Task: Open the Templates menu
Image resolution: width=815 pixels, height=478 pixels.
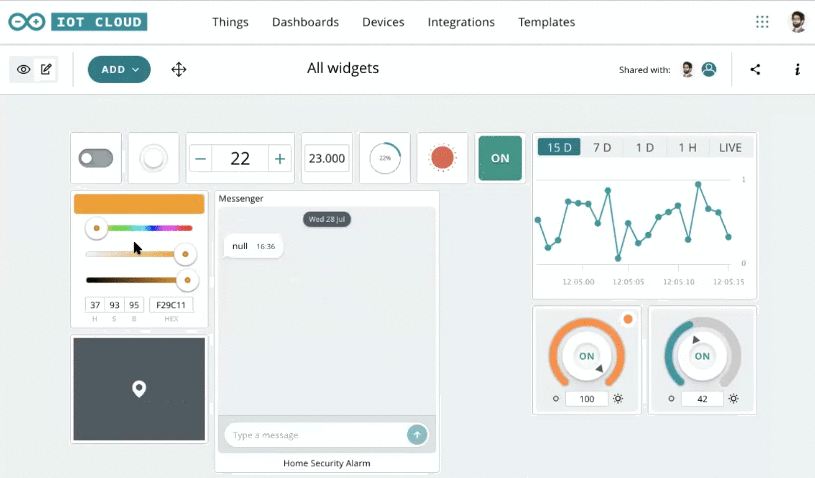Action: (x=546, y=22)
